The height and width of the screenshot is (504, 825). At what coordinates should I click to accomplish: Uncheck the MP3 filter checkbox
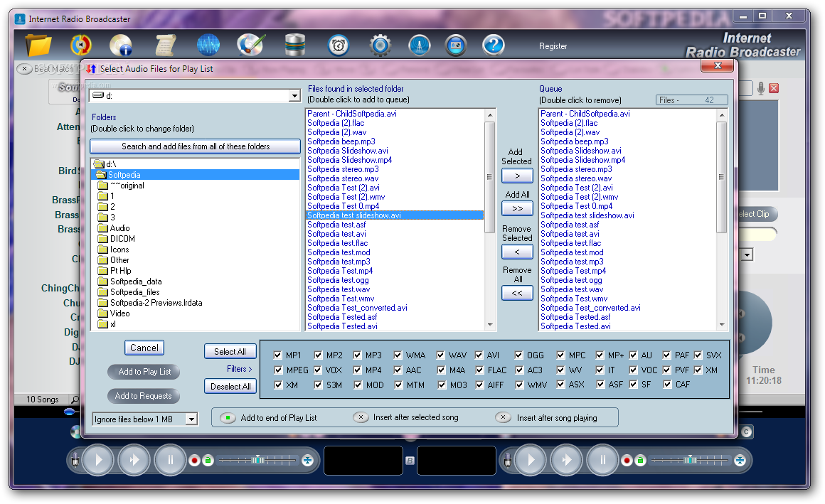coord(358,355)
